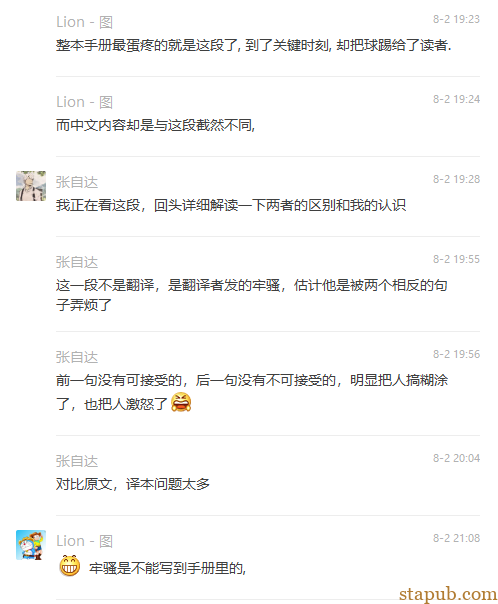Open Lion - 图 username at 19:23 comment
The width and height of the screenshot is (498, 604).
pos(84,22)
